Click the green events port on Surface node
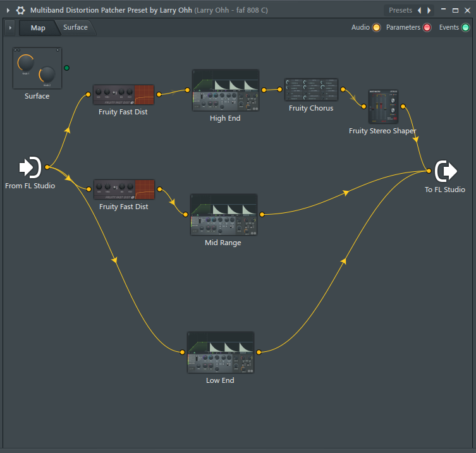Image resolution: width=476 pixels, height=453 pixels. 66,68
